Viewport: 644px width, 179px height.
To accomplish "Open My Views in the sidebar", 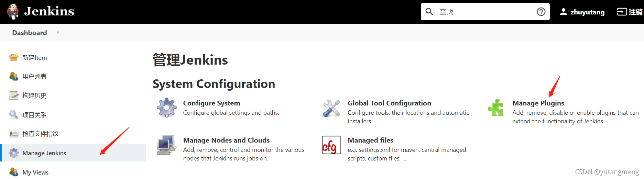I will [35, 172].
